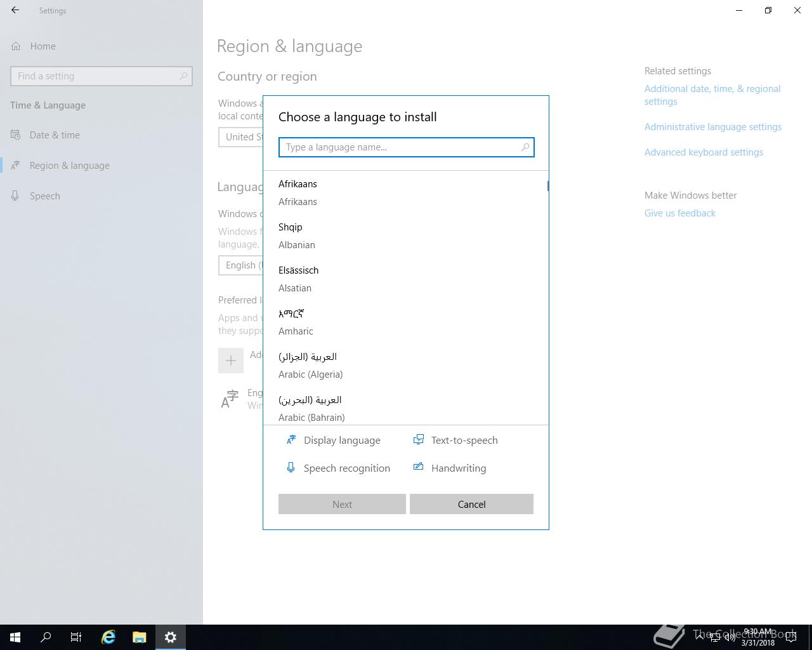Click the taskbar search icon
Viewport: 812px width, 650px height.
click(x=46, y=637)
